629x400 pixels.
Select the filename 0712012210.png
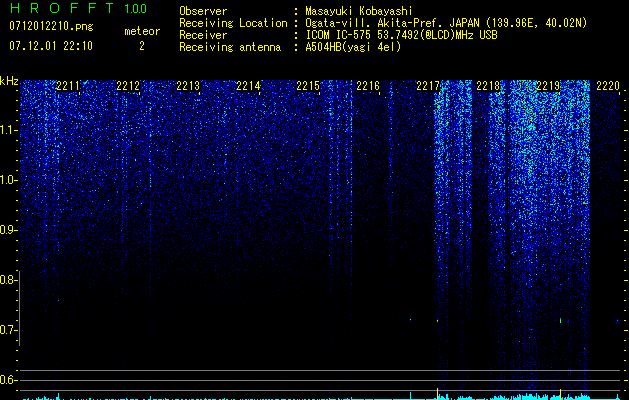coord(51,26)
